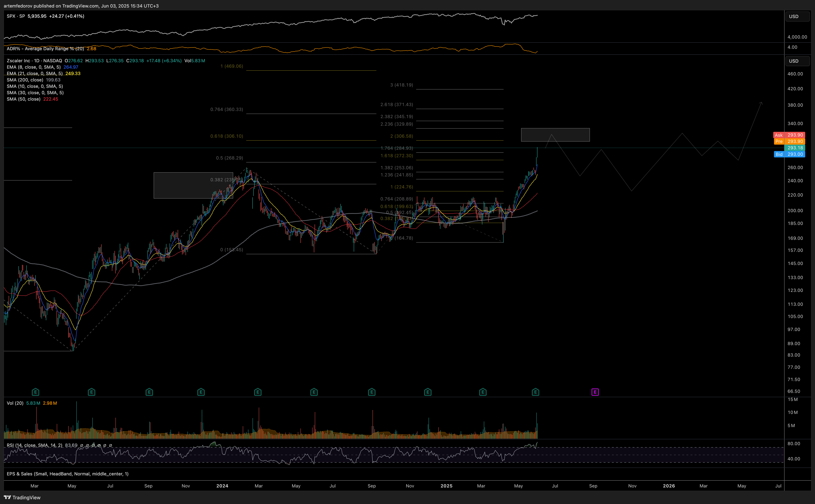Click the earnings E marker above Sep 2024

(x=372, y=392)
